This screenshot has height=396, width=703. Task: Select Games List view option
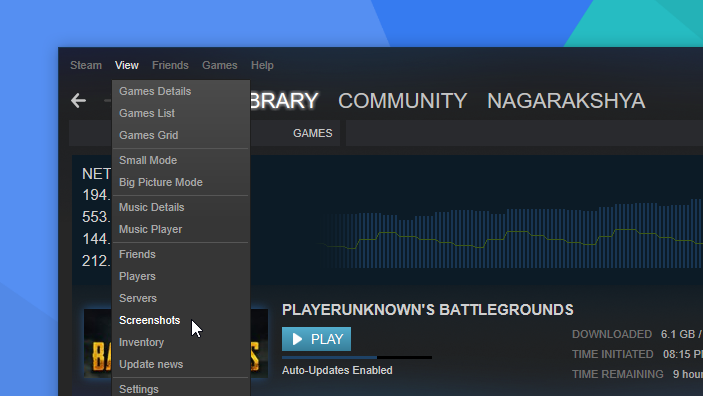click(181, 113)
